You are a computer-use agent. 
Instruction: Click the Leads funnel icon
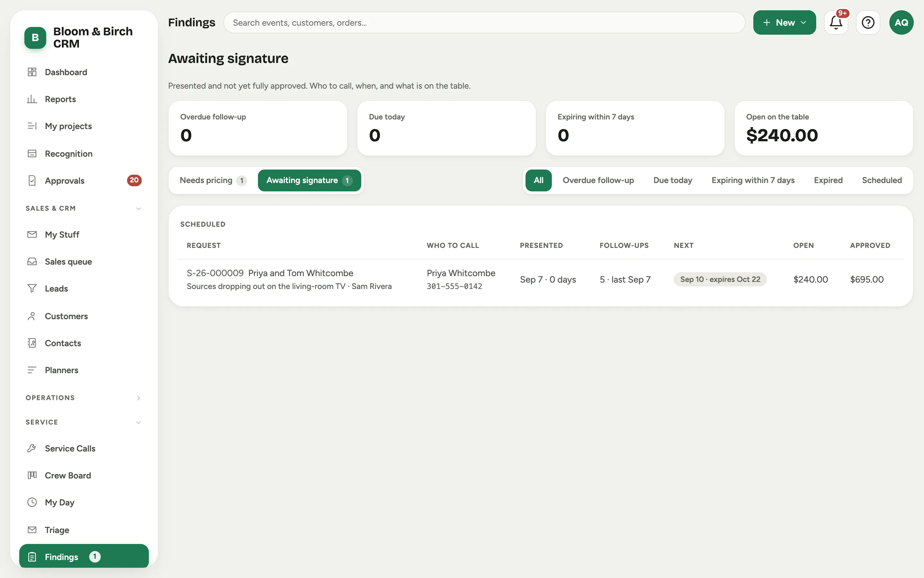(32, 288)
